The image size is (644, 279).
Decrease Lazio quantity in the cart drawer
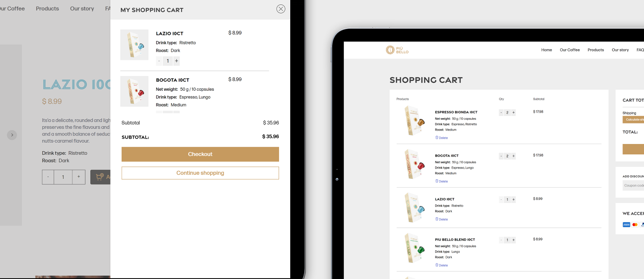(159, 61)
